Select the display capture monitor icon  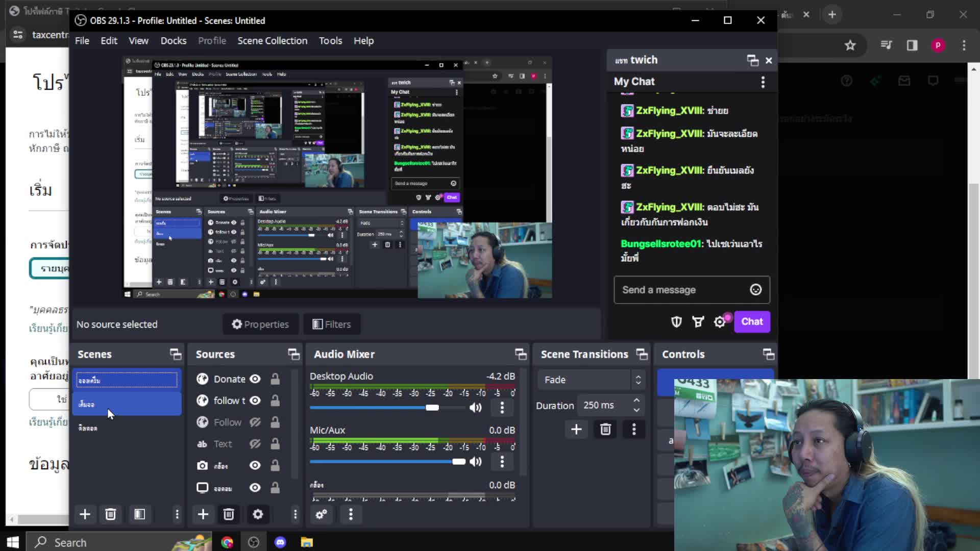pos(203,487)
